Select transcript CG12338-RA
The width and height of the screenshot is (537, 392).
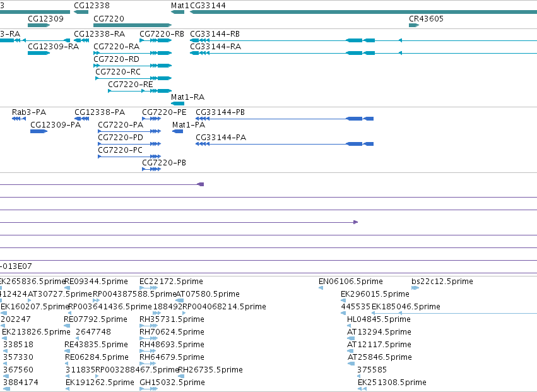click(99, 34)
